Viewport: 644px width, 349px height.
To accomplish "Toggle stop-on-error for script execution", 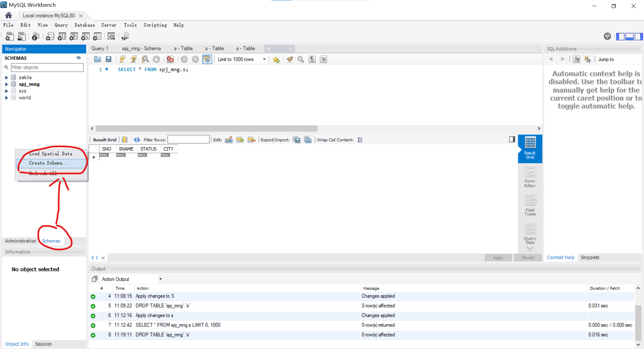I will point(170,60).
